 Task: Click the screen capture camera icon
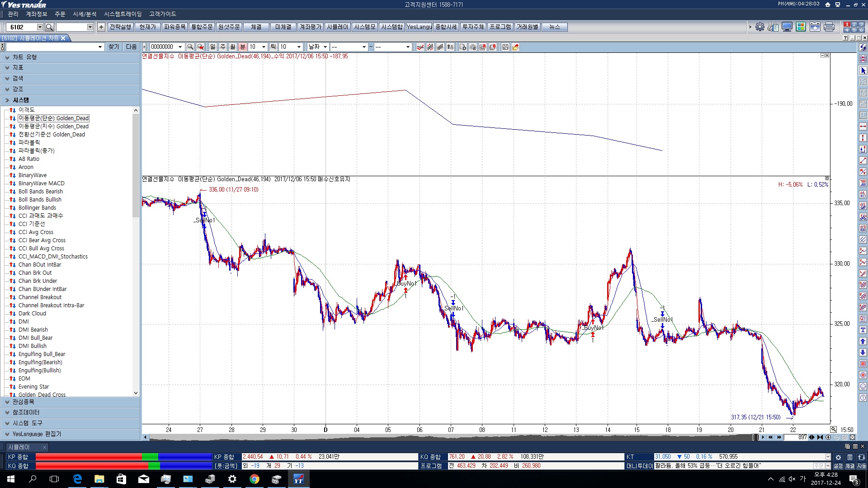pos(815,27)
